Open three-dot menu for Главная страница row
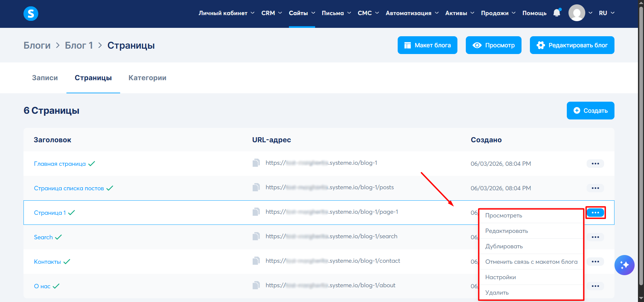This screenshot has width=644, height=302. (595, 164)
